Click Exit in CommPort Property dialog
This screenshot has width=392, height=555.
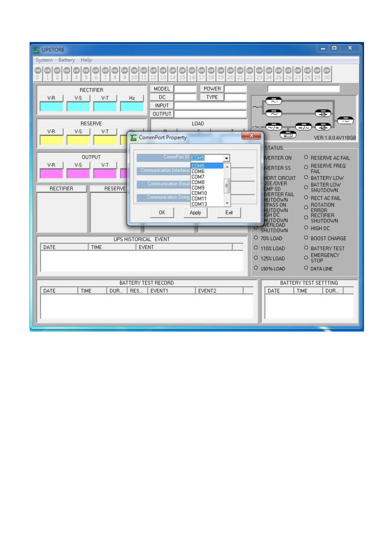[x=229, y=213]
